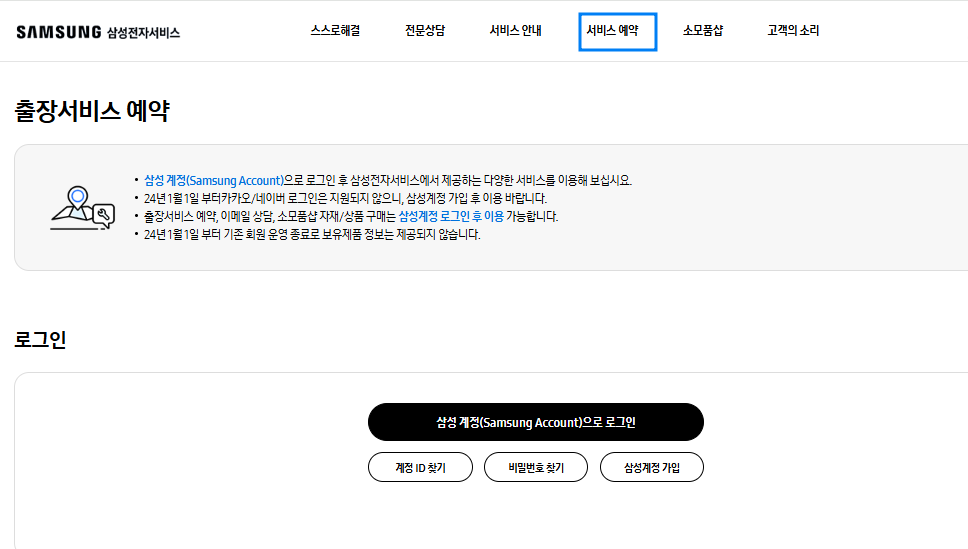Viewport: 968px width, 549px height.
Task: Click the 로그인 section heading
Action: [40, 340]
